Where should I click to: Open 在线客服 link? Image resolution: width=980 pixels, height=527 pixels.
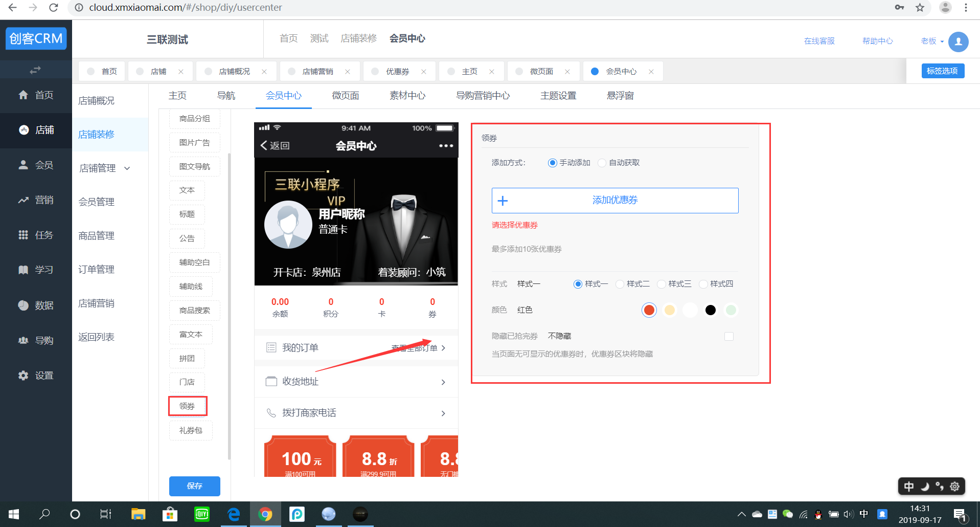point(819,41)
